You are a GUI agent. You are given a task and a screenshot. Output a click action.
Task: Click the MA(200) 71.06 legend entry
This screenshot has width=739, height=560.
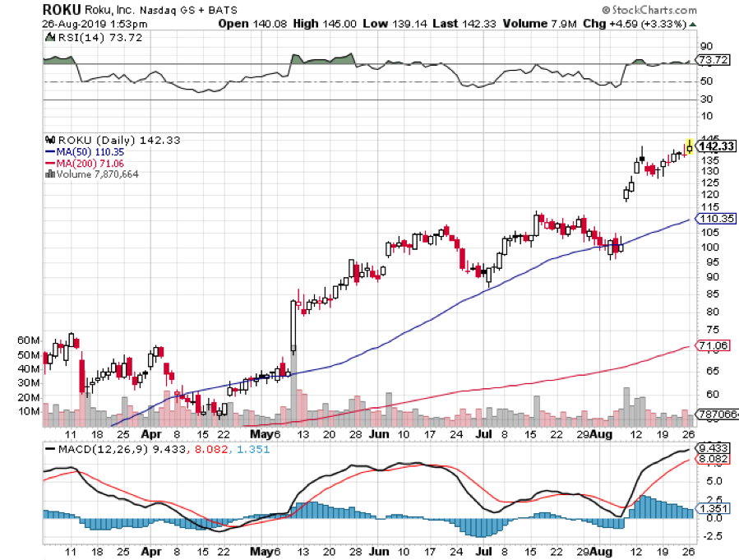tap(85, 164)
